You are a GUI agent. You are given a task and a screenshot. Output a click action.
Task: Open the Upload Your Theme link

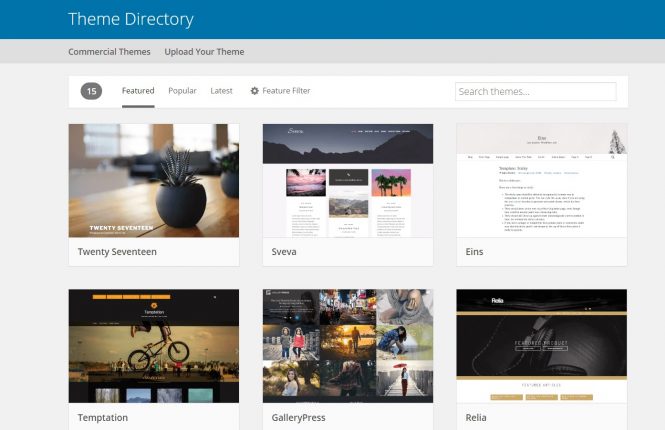tap(204, 52)
